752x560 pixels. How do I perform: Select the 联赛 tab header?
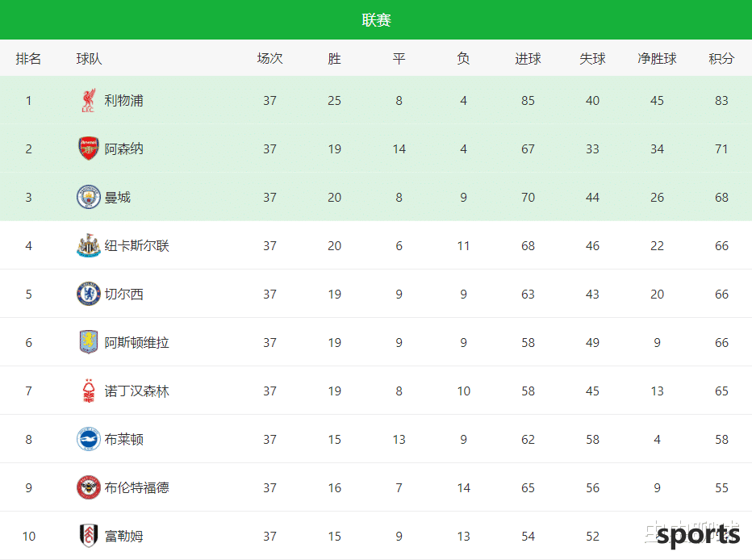click(377, 19)
